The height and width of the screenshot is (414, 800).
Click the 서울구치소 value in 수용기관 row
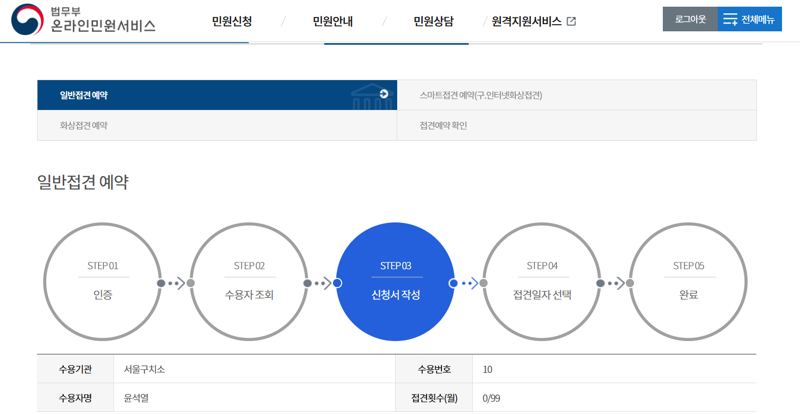144,369
